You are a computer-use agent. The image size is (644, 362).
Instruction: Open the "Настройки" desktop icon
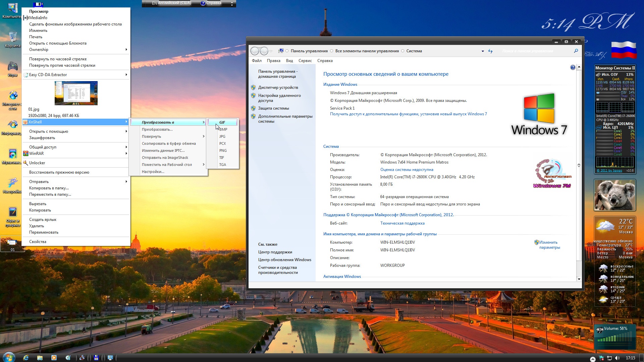tap(12, 185)
